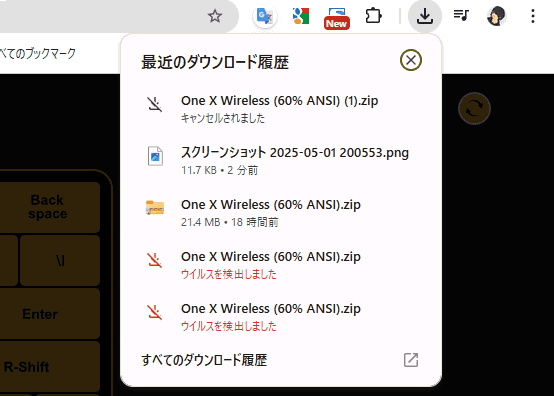Image resolution: width=554 pixels, height=396 pixels.
Task: Click the cancelled download icon for (1).zip
Action: (x=155, y=105)
